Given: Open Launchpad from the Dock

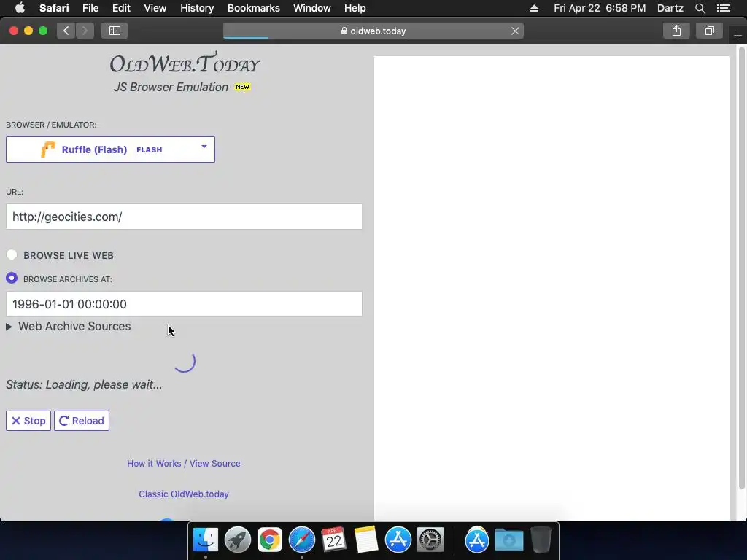Looking at the screenshot, I should tap(238, 540).
